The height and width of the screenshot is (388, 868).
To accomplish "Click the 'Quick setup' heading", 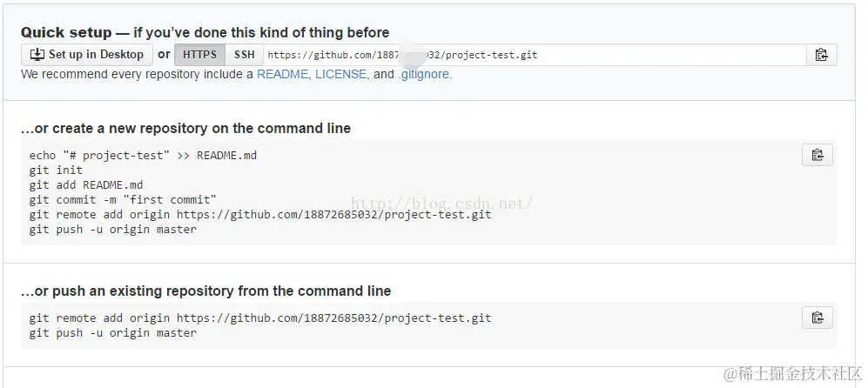I will click(66, 32).
